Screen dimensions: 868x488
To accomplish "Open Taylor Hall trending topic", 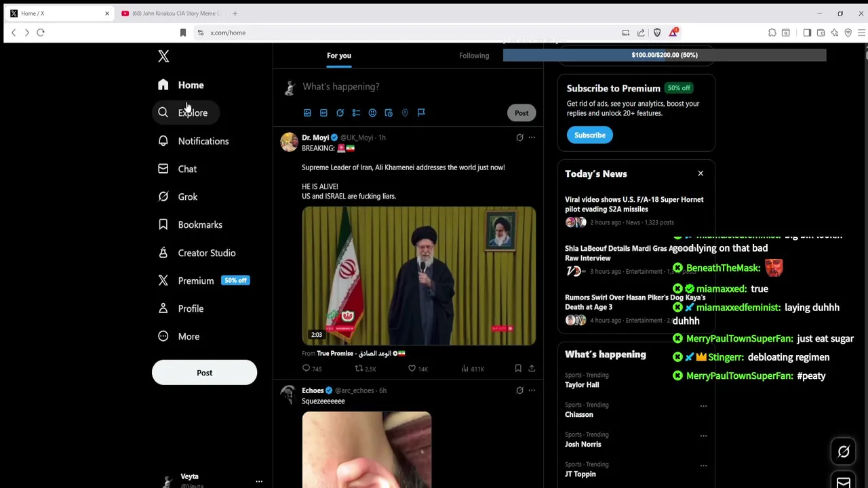I will pyautogui.click(x=582, y=384).
